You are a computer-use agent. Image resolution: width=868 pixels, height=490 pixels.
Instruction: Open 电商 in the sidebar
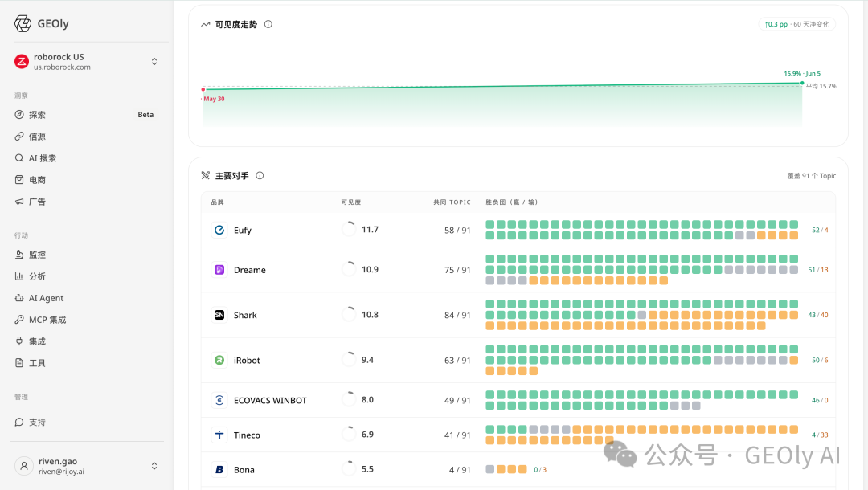84,180
